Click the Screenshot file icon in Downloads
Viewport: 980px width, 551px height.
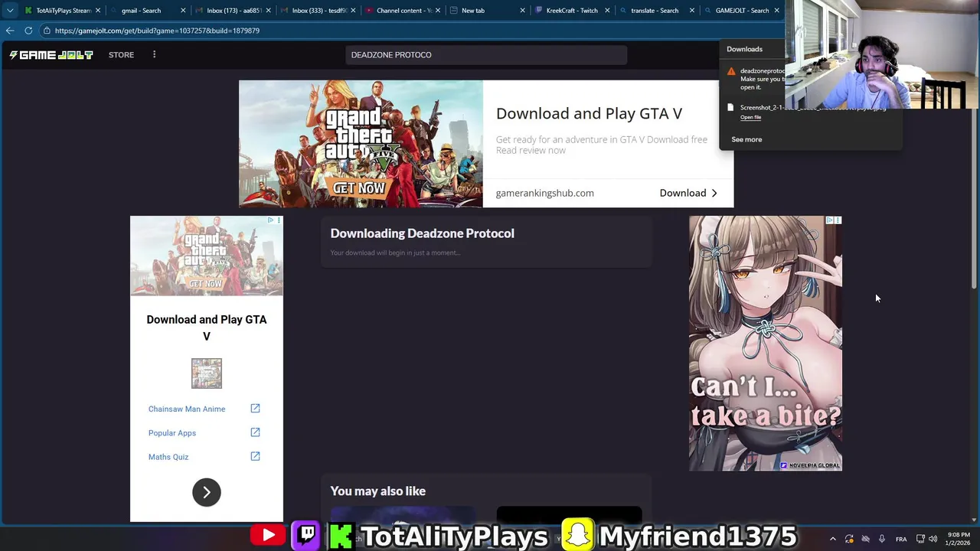(x=730, y=108)
